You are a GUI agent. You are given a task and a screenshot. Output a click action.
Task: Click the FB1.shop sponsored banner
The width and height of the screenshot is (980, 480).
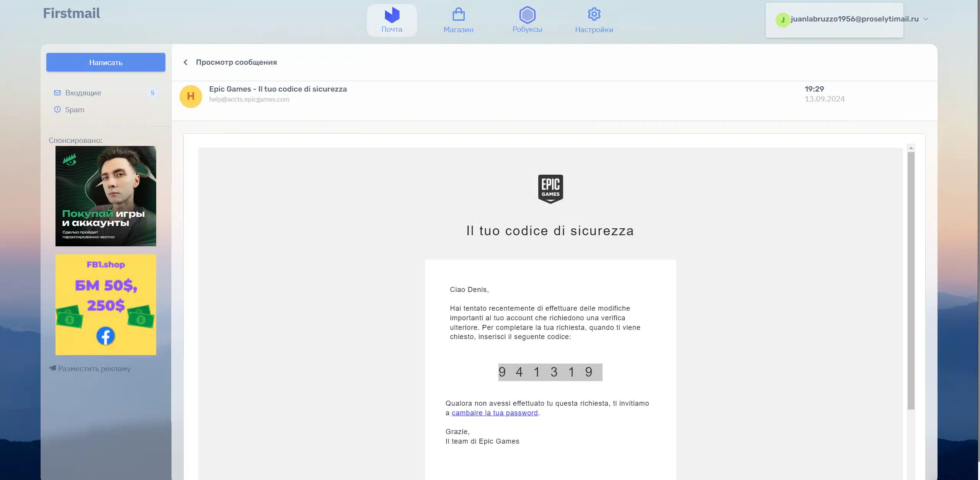click(106, 305)
